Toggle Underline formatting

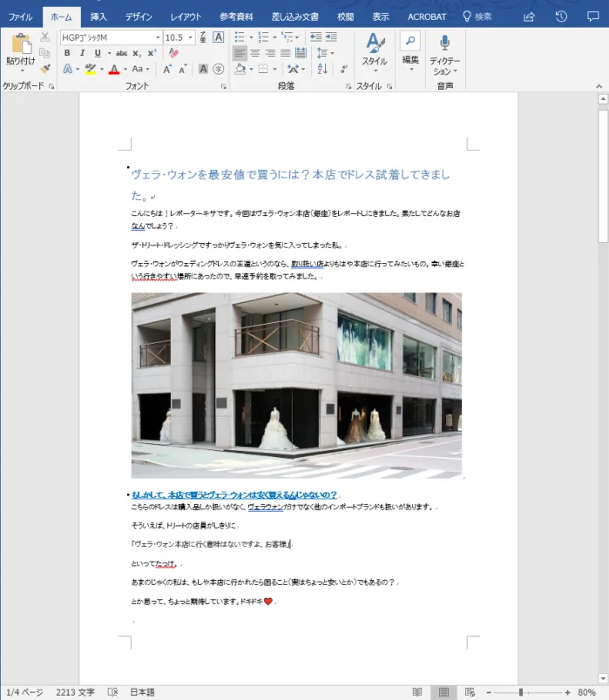coord(98,53)
